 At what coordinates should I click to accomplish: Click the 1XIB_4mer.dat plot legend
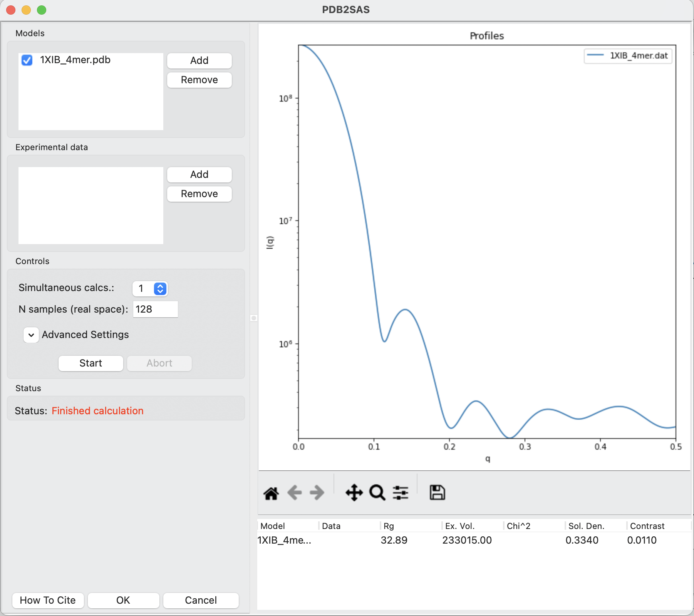tap(628, 56)
